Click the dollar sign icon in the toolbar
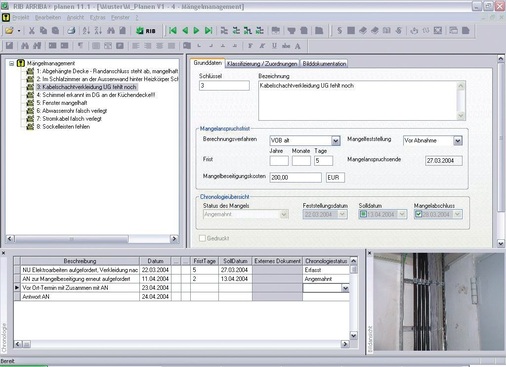The width and height of the screenshot is (506, 367). tap(339, 31)
